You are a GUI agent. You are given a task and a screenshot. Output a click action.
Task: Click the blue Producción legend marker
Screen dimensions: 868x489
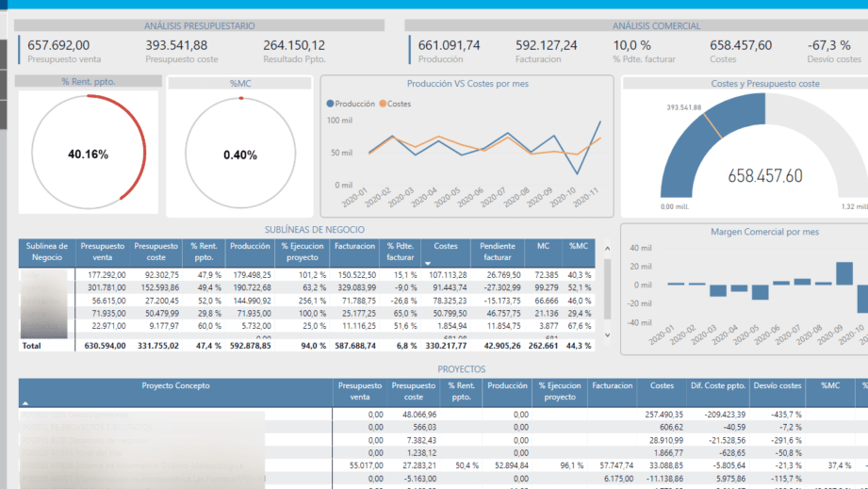point(331,104)
